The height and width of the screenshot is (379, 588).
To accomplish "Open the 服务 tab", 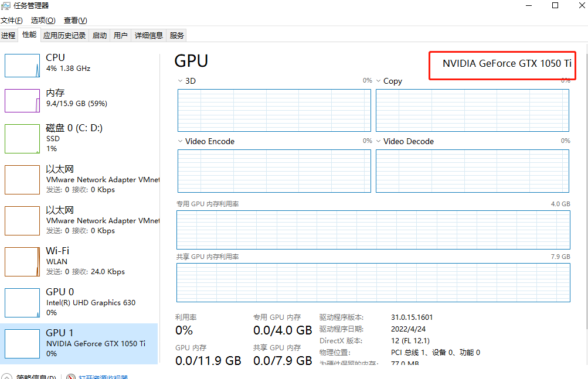I will [176, 35].
